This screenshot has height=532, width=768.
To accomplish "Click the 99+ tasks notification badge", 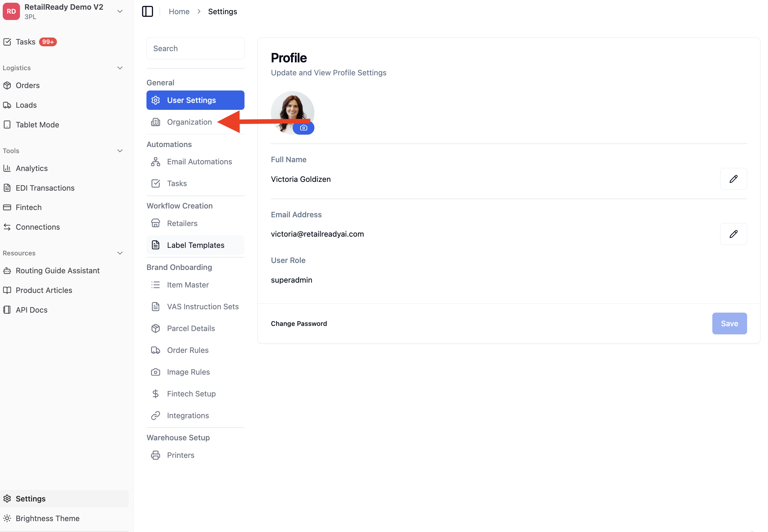I will 48,42.
